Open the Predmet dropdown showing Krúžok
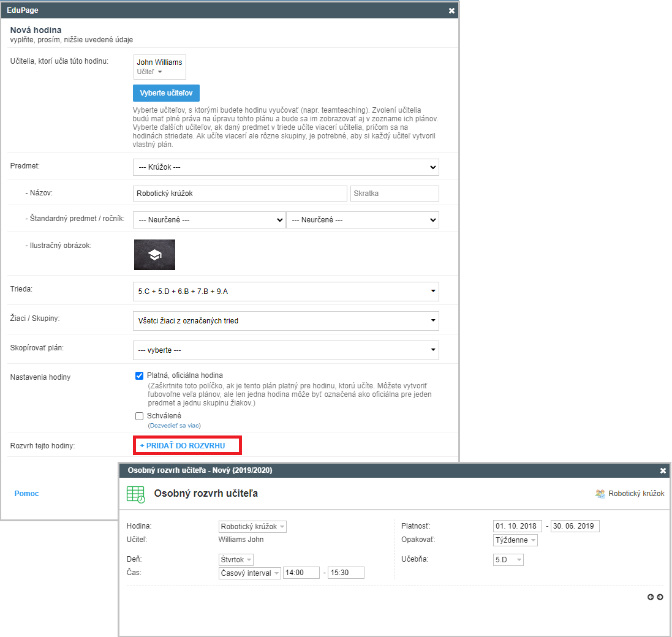This screenshot has height=637, width=672. coord(285,167)
